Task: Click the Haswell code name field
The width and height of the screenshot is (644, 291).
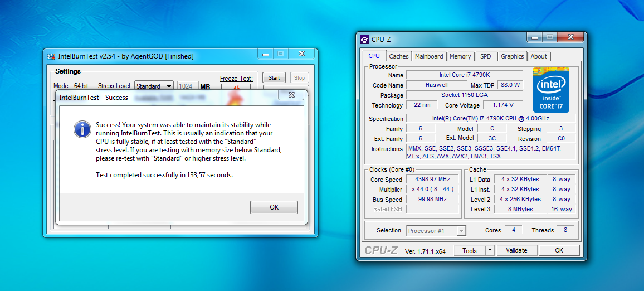Action: tap(437, 85)
